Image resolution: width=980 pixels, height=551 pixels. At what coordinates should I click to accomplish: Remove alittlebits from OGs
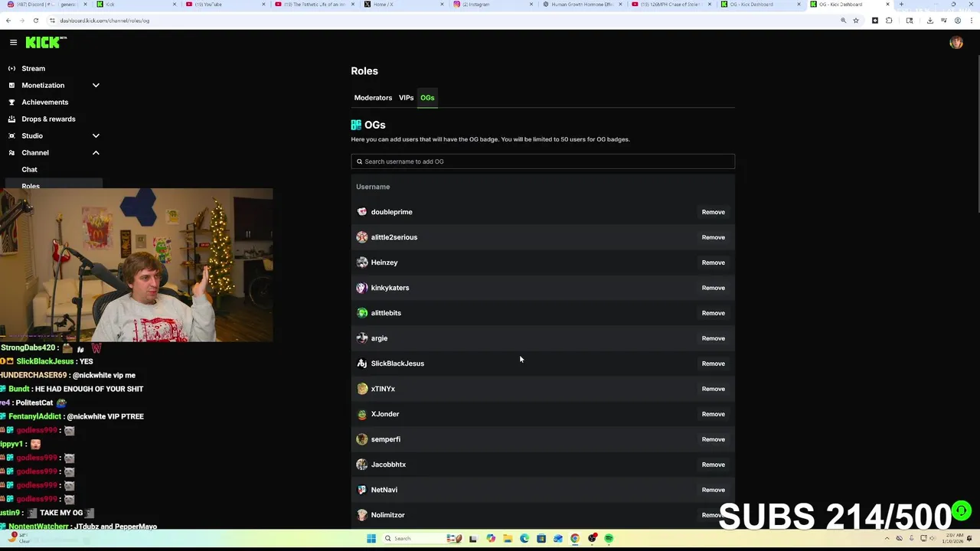pyautogui.click(x=713, y=313)
